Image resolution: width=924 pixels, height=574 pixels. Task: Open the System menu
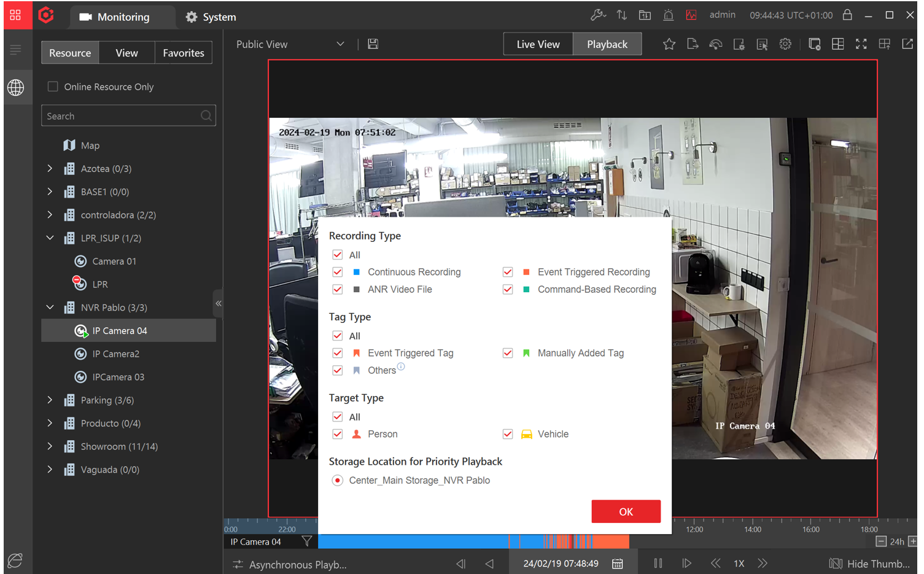click(x=211, y=17)
